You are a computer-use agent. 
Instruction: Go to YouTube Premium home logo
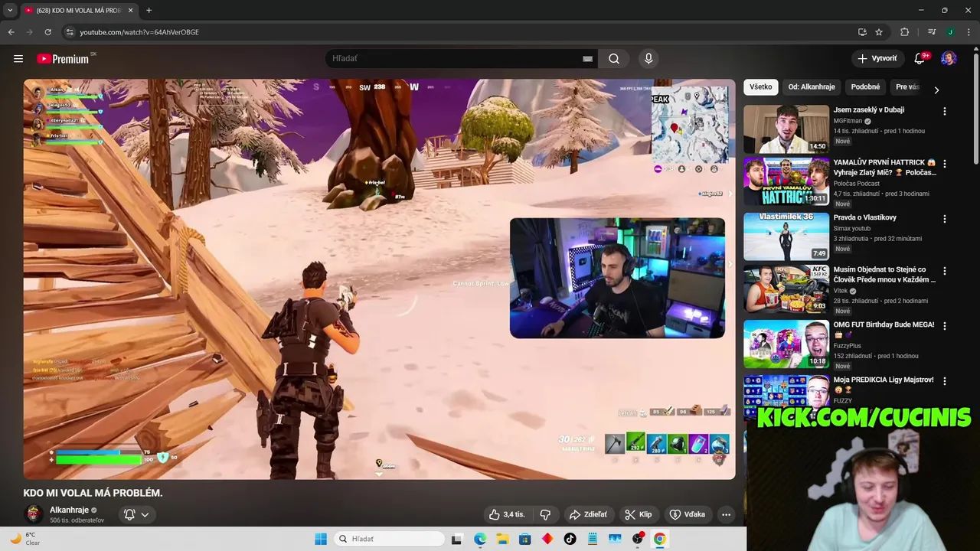(63, 59)
